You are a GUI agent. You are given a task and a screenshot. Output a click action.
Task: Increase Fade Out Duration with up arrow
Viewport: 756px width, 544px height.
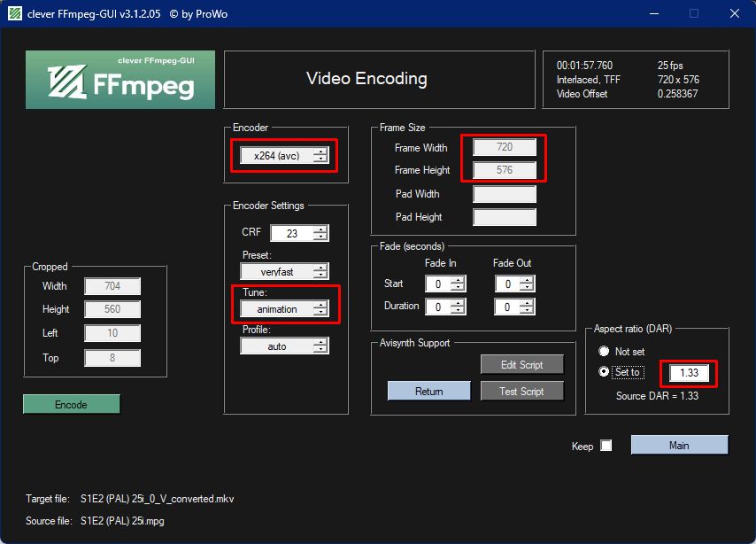click(528, 303)
